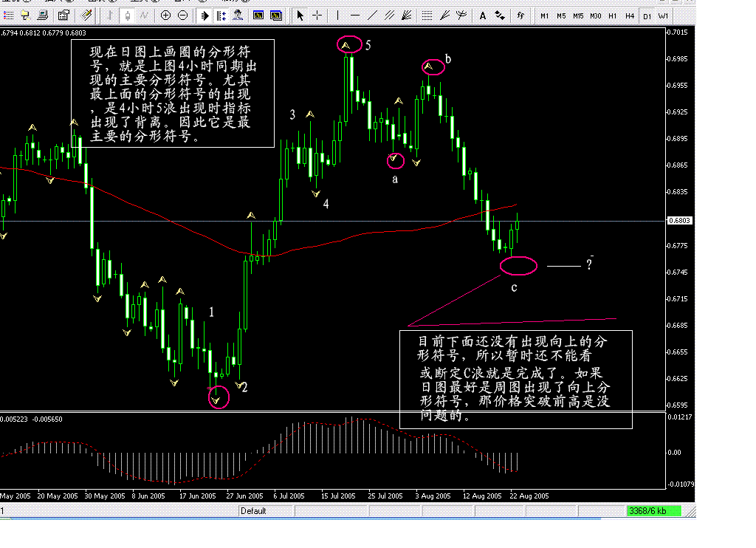This screenshot has height=548, width=756.
Task: Click the ff indicators toolbar icon
Action: 520,16
